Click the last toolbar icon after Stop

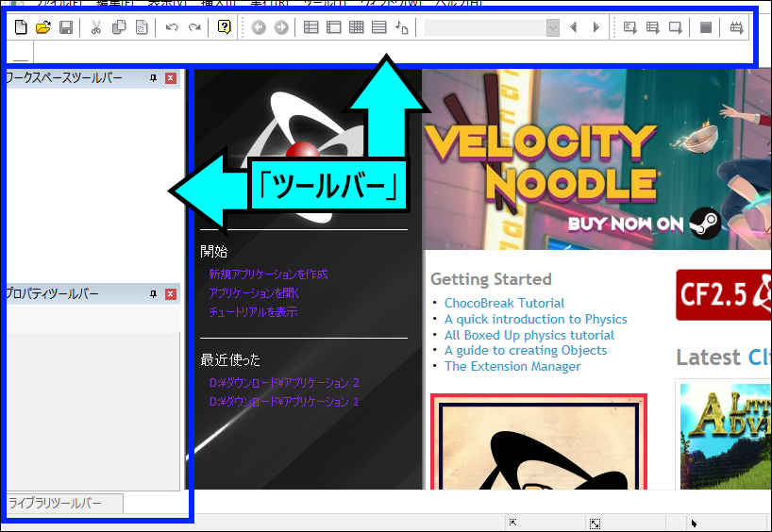click(x=736, y=27)
